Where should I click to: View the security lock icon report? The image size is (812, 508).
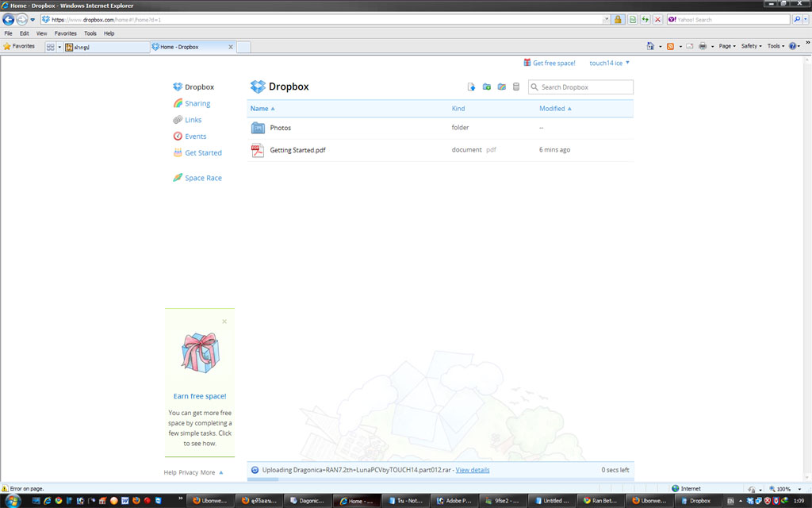click(617, 20)
